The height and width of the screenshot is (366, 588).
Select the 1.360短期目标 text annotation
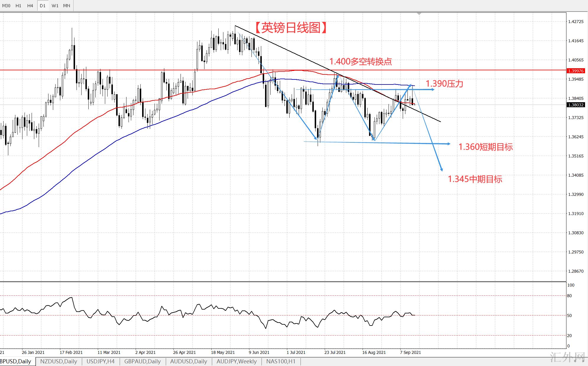tap(485, 147)
